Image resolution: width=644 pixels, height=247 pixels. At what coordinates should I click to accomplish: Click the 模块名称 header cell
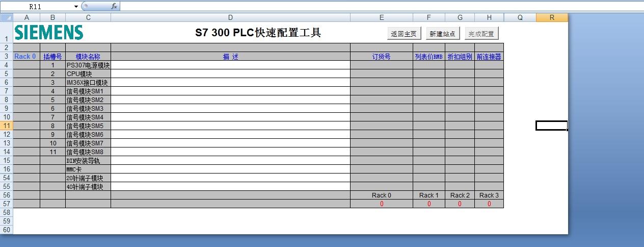[88, 57]
